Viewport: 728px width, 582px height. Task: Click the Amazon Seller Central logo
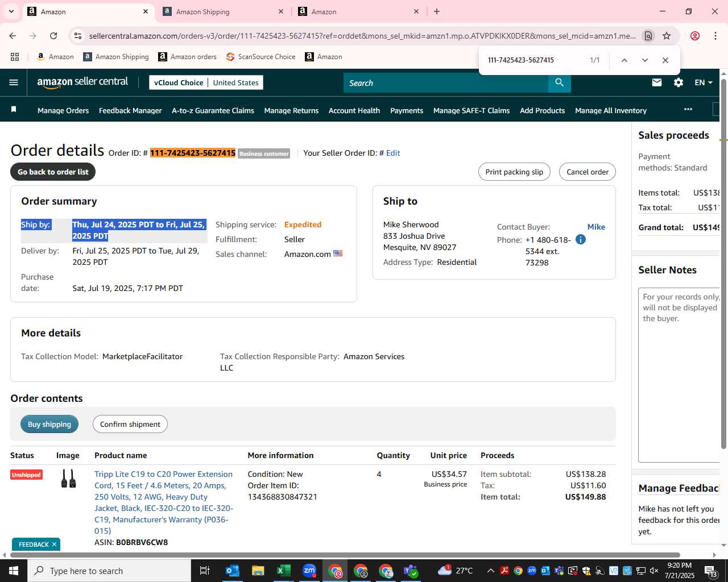[82, 82]
